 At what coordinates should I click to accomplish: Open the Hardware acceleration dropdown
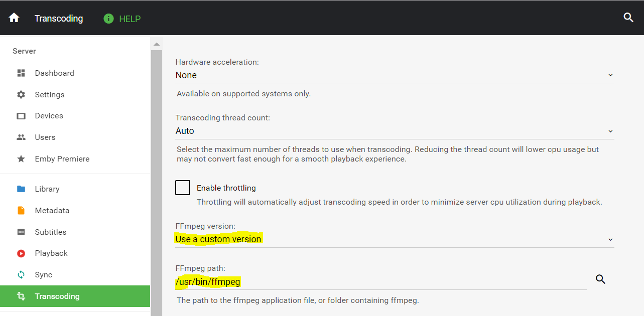tap(394, 75)
